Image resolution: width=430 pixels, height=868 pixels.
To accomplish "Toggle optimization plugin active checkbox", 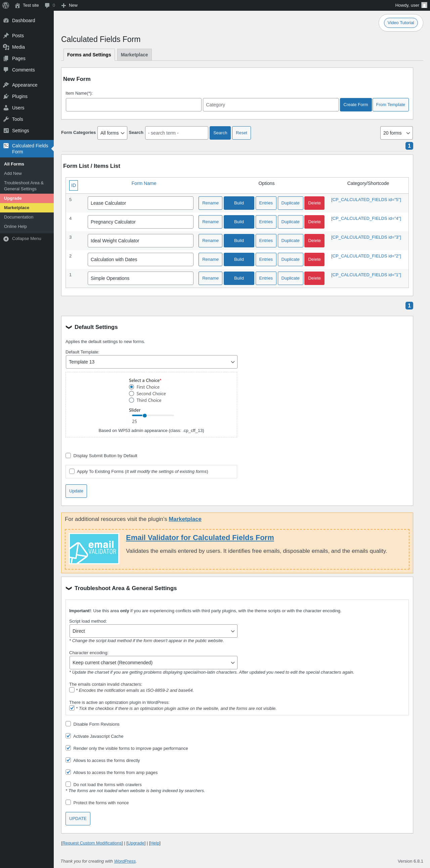I will [x=72, y=708].
